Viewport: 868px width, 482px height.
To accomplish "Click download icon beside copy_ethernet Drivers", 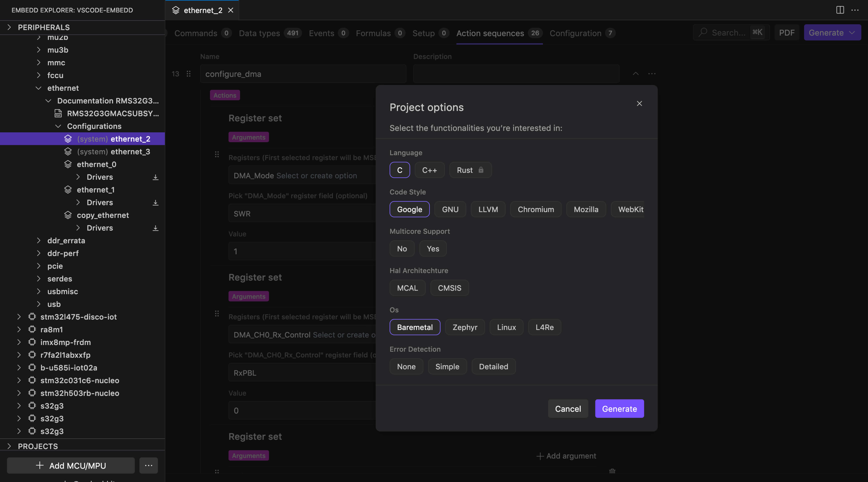I will coord(155,228).
